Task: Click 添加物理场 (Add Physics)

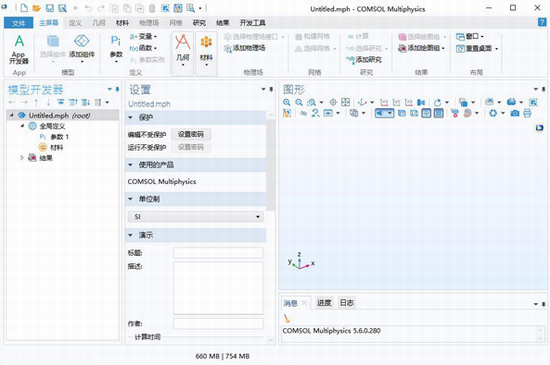Action: click(x=244, y=48)
